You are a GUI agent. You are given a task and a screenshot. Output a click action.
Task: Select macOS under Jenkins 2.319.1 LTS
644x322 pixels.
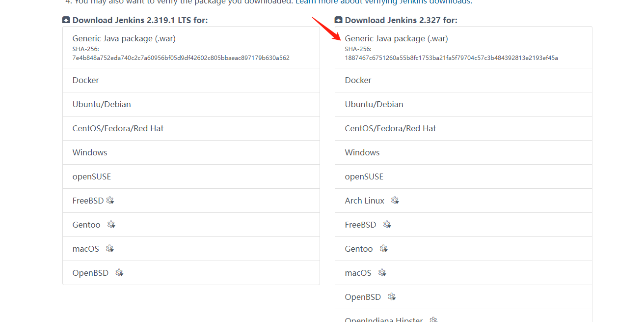point(191,249)
